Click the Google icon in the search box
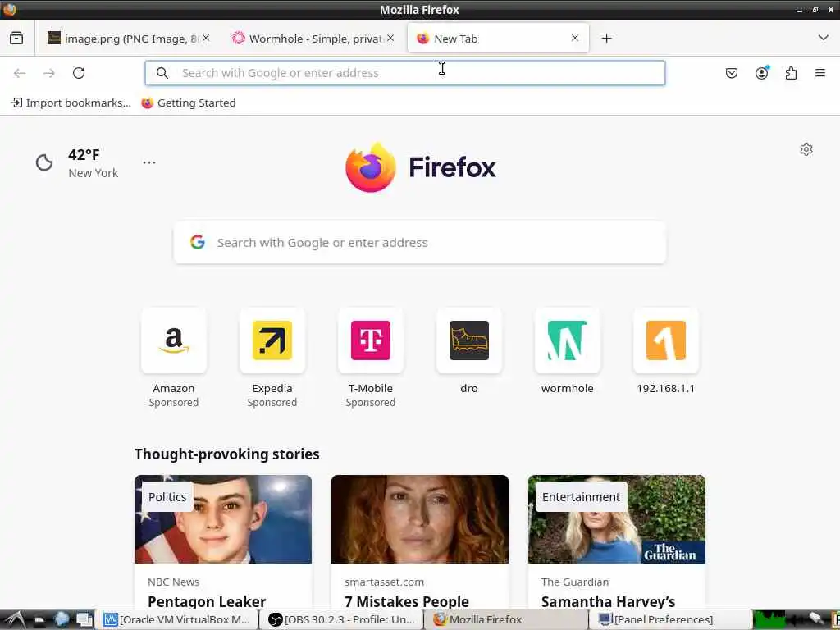 (x=198, y=242)
